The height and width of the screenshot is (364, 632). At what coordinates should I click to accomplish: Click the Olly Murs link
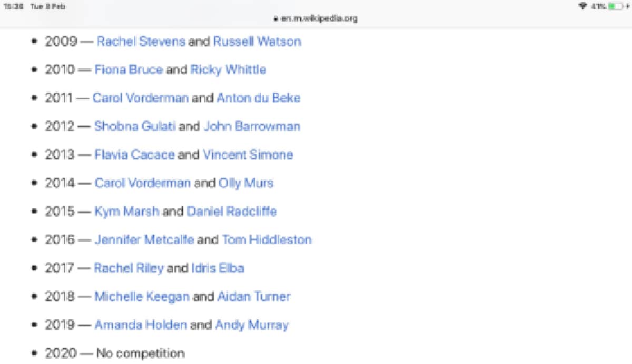tap(246, 184)
